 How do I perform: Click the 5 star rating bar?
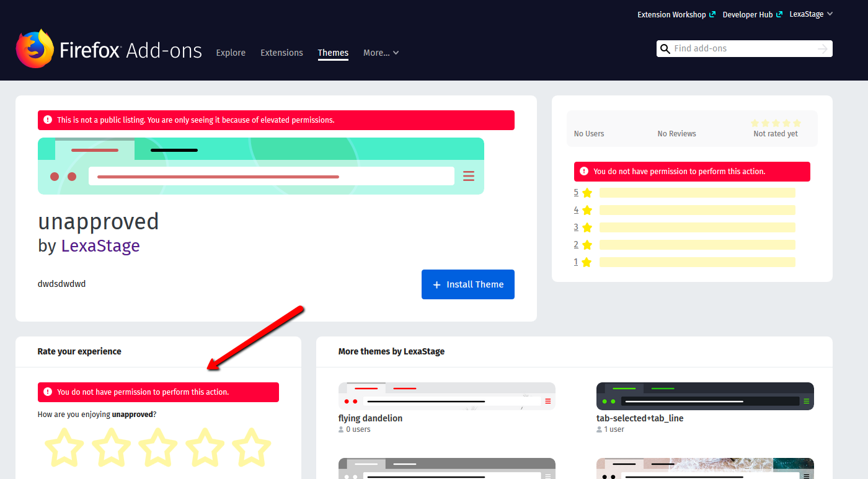point(697,193)
